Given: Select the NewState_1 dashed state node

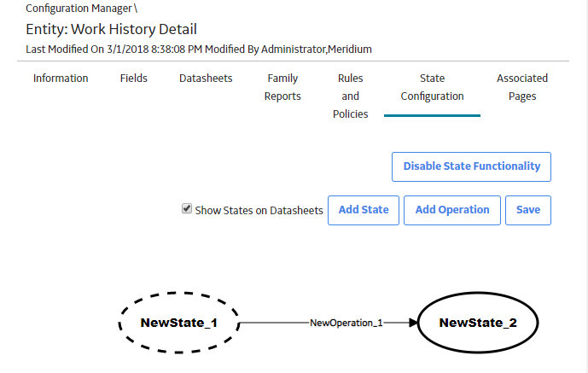Looking at the screenshot, I should point(179,323).
